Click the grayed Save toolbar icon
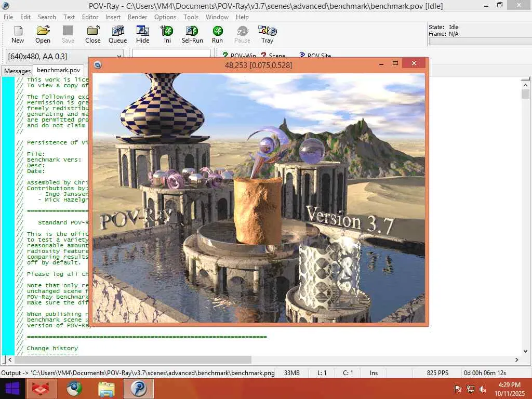 pyautogui.click(x=68, y=34)
